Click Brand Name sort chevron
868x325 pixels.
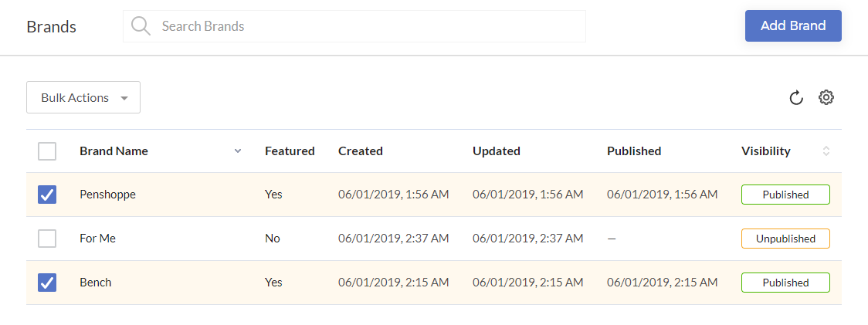coord(238,151)
